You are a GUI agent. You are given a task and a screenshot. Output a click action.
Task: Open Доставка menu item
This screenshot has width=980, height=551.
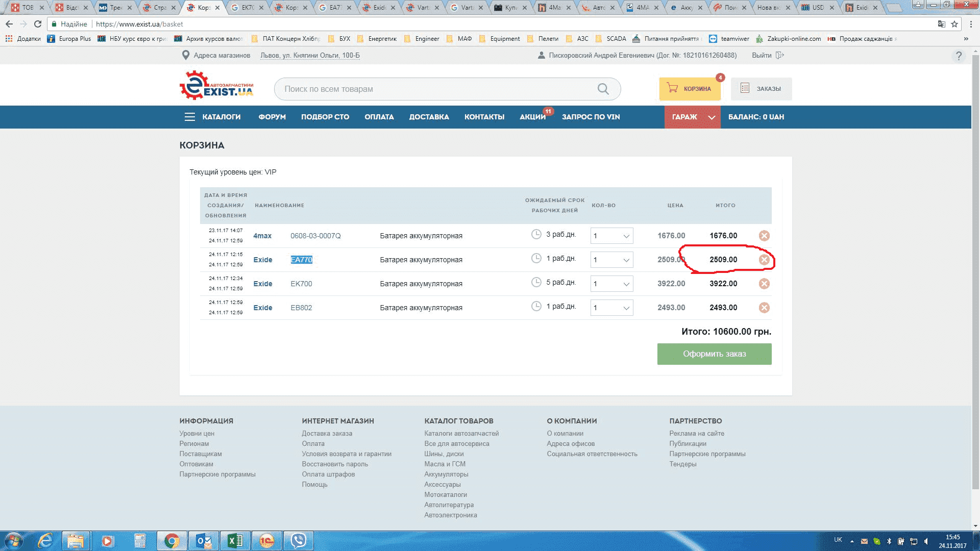click(429, 117)
